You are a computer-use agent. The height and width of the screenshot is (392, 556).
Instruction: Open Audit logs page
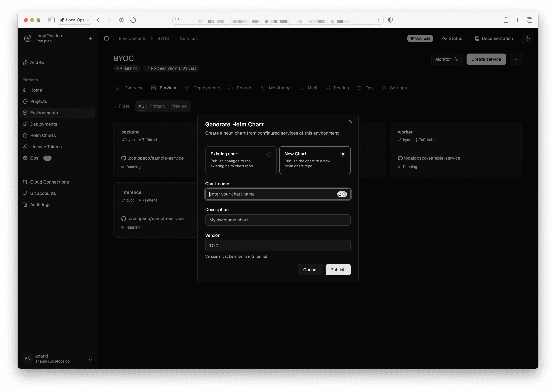coord(40,205)
